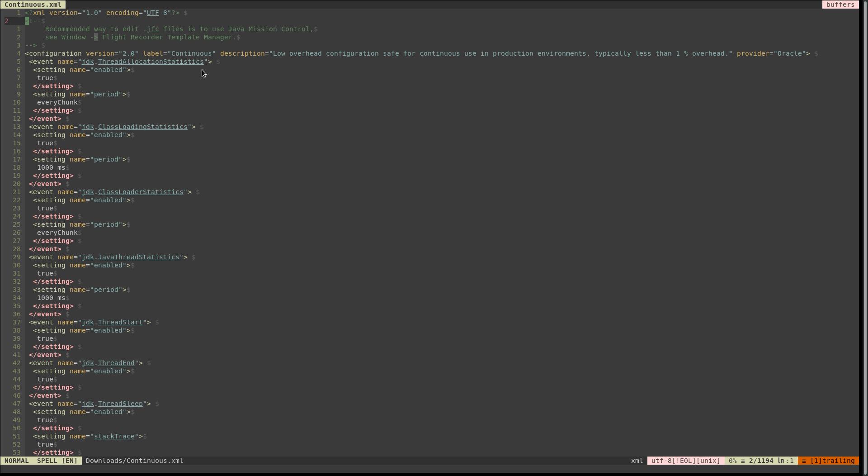This screenshot has width=868, height=476.
Task: Click the underlined stackTrace setting name
Action: (114, 436)
